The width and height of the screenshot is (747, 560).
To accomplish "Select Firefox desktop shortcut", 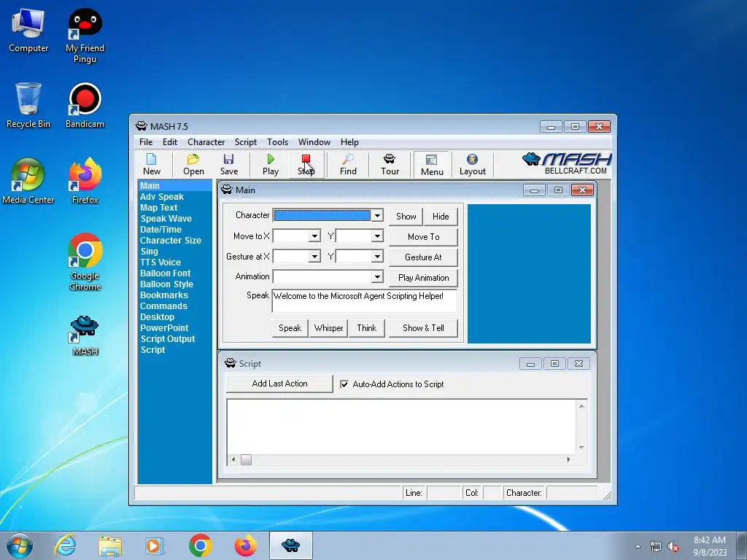I will coord(85,182).
